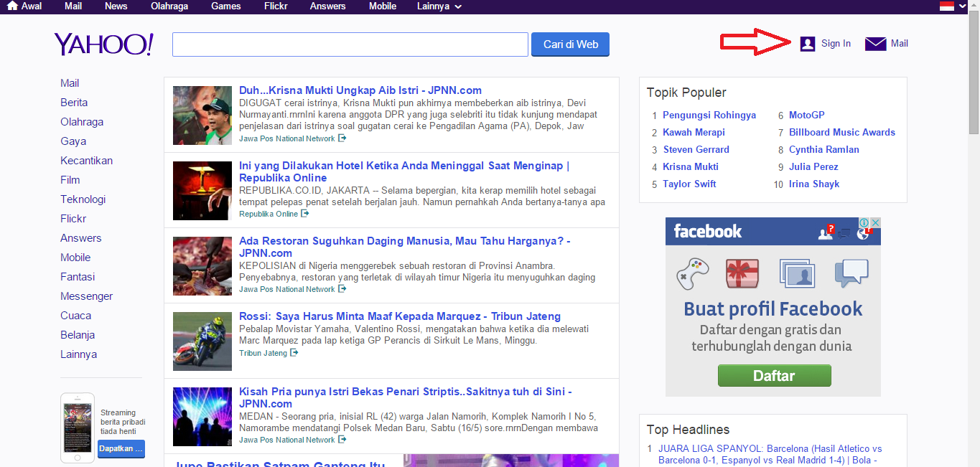Go to Cuaca in the left sidebar
Screen dimensions: 980x467
(75, 316)
